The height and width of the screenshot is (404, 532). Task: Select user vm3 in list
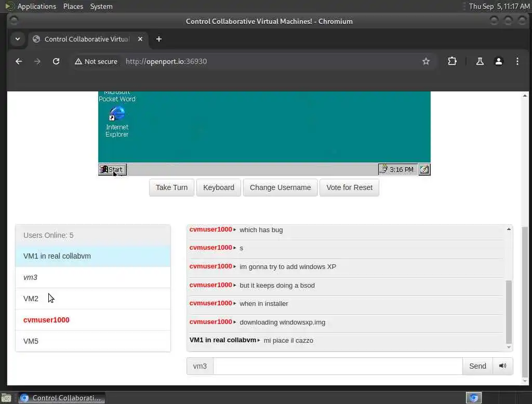[x=93, y=277]
